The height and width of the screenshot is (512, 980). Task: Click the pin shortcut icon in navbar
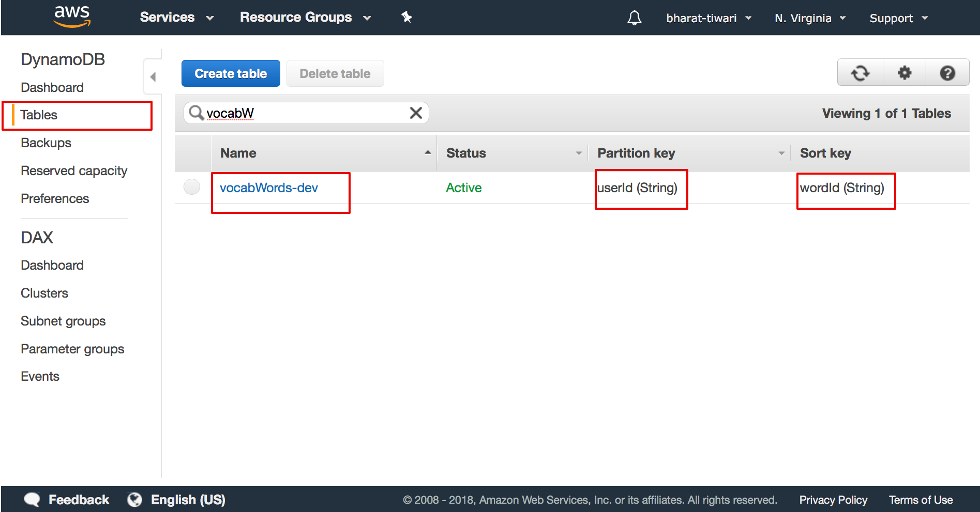click(406, 17)
